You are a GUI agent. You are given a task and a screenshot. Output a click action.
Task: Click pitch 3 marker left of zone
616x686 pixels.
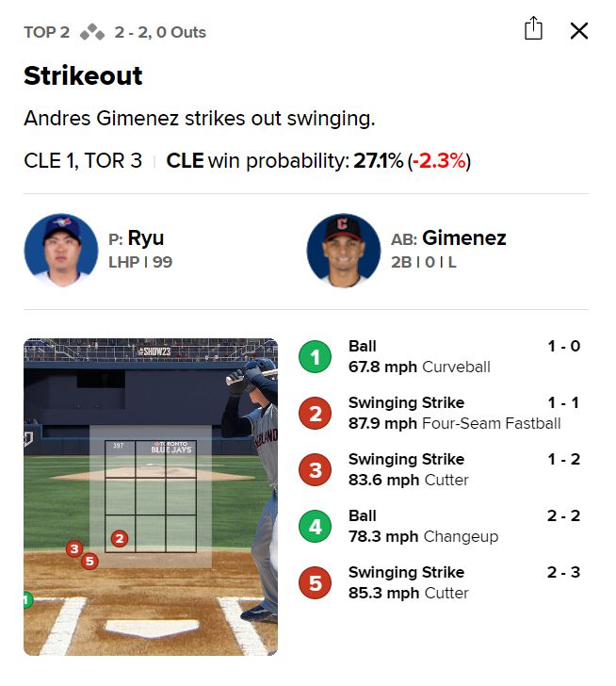pos(74,548)
